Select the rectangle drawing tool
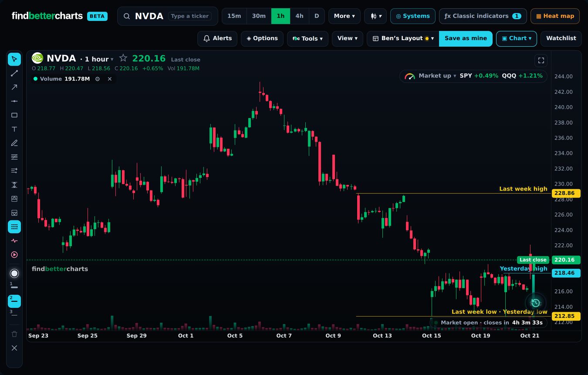The height and width of the screenshot is (375, 588). coord(14,115)
